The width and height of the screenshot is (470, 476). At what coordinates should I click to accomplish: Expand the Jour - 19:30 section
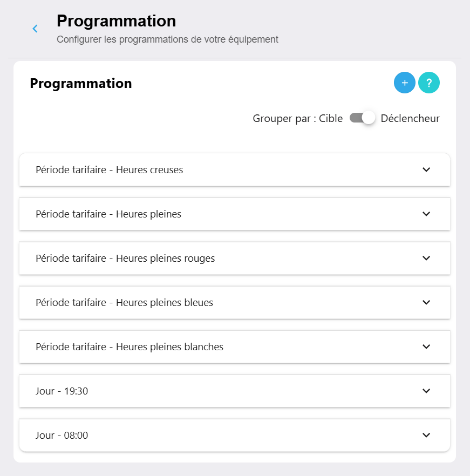tap(235, 391)
